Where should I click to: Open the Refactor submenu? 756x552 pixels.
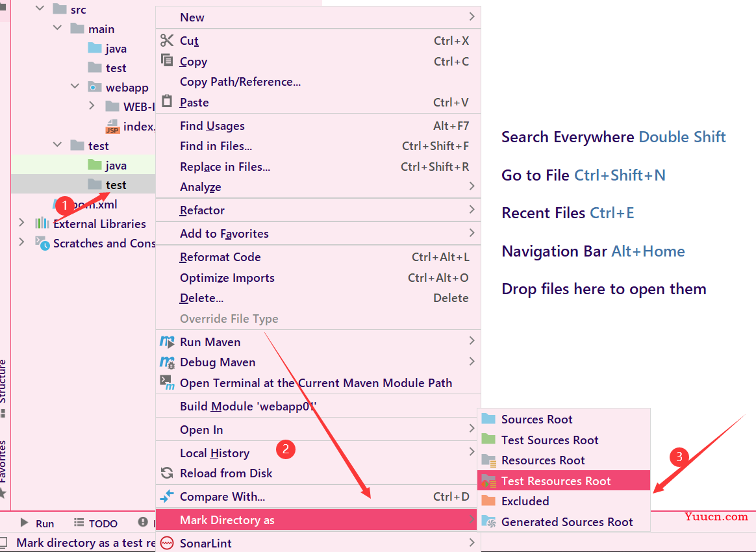coord(318,210)
